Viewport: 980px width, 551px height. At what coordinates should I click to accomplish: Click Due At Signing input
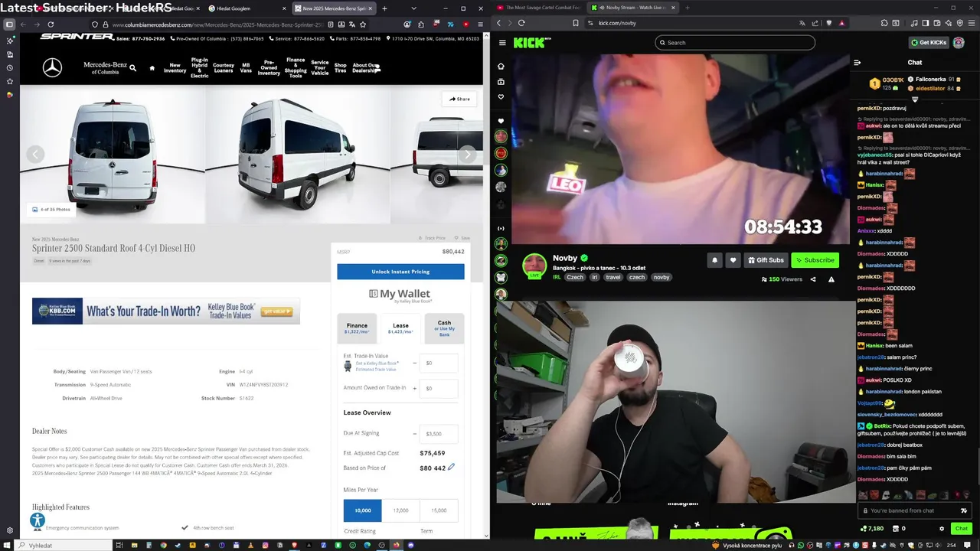click(440, 433)
